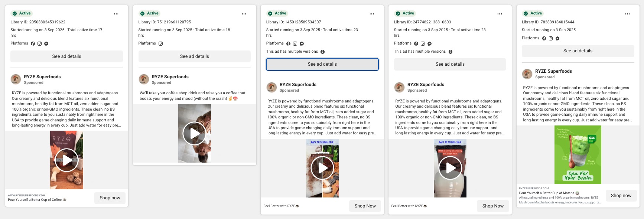The height and width of the screenshot is (219, 644).
Task: Click Shop Now on ad 1450128589534307
Action: point(365,206)
